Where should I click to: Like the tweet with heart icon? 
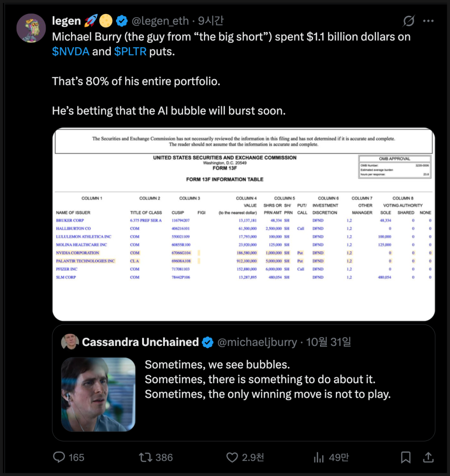point(232,457)
